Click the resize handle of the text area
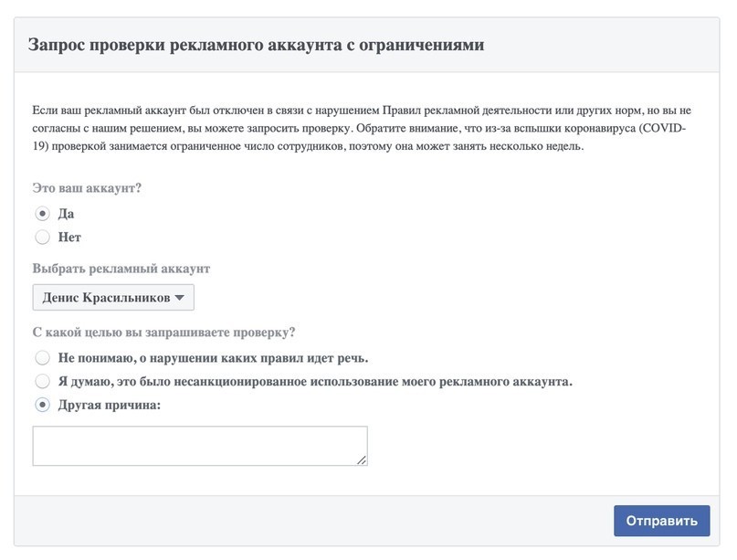737x560 pixels. (x=362, y=460)
